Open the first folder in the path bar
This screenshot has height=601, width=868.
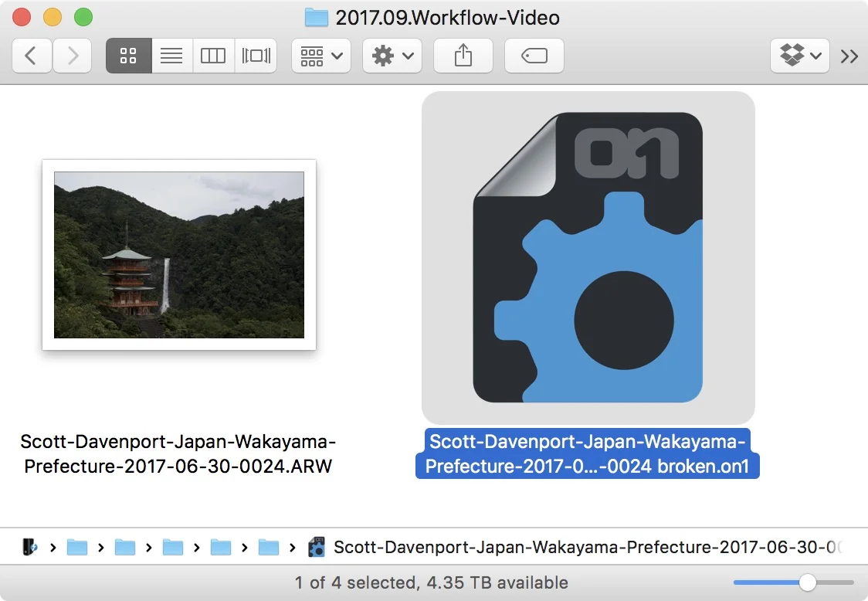(77, 547)
